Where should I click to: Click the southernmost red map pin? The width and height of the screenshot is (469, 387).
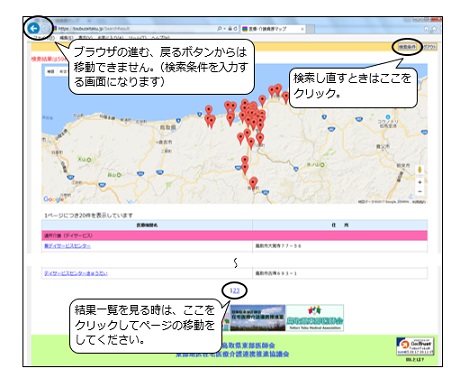[x=253, y=183]
